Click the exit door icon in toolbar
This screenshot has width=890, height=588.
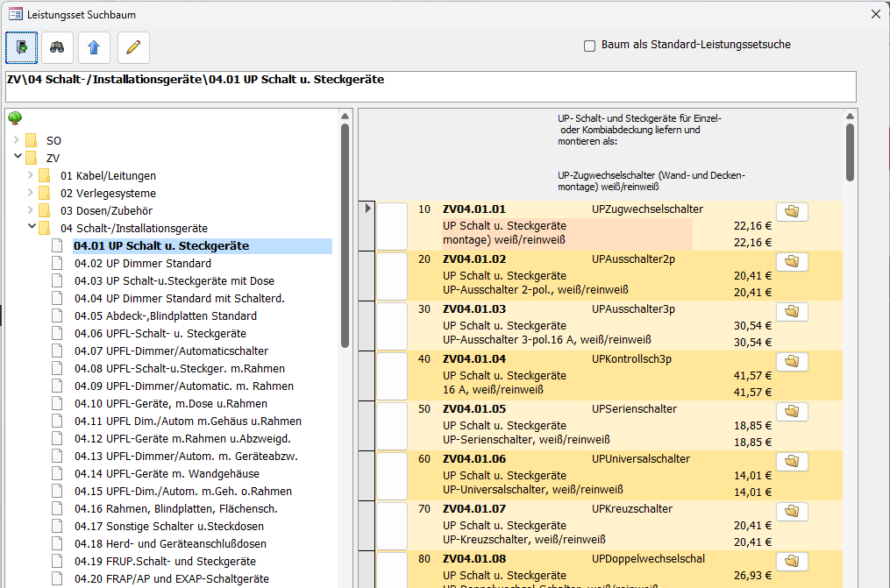click(22, 48)
